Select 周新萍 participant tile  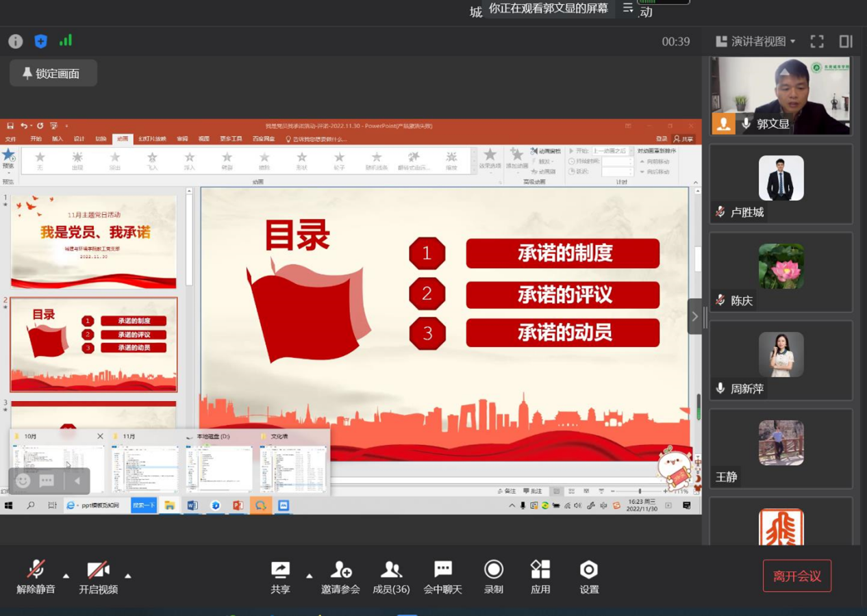coord(781,360)
